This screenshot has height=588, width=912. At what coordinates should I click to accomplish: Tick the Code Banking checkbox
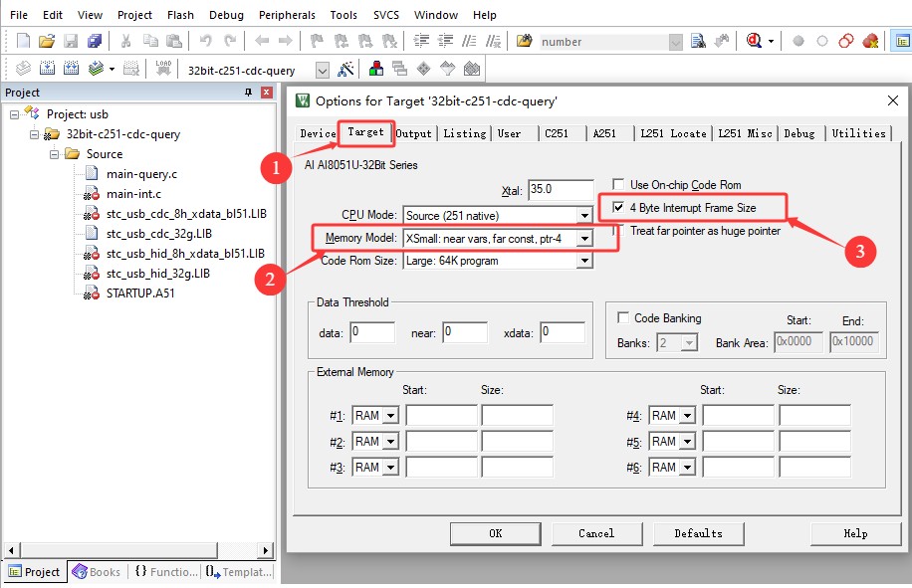click(x=623, y=318)
